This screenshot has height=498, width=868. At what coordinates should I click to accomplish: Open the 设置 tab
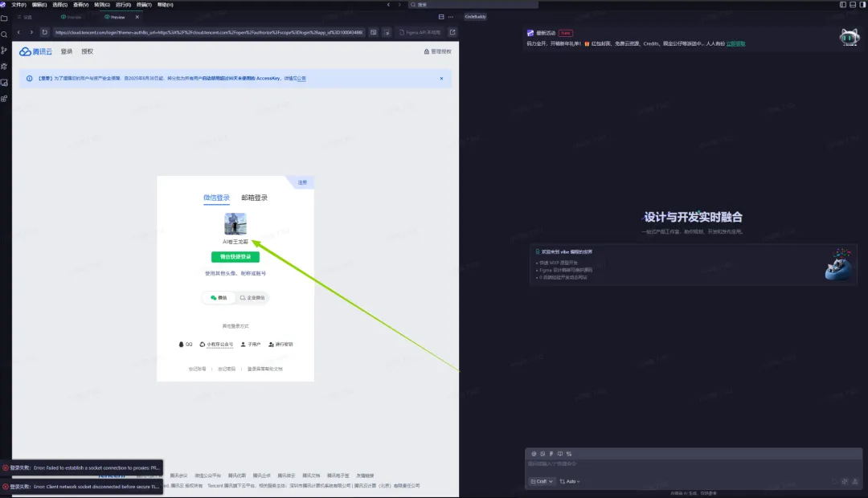26,17
